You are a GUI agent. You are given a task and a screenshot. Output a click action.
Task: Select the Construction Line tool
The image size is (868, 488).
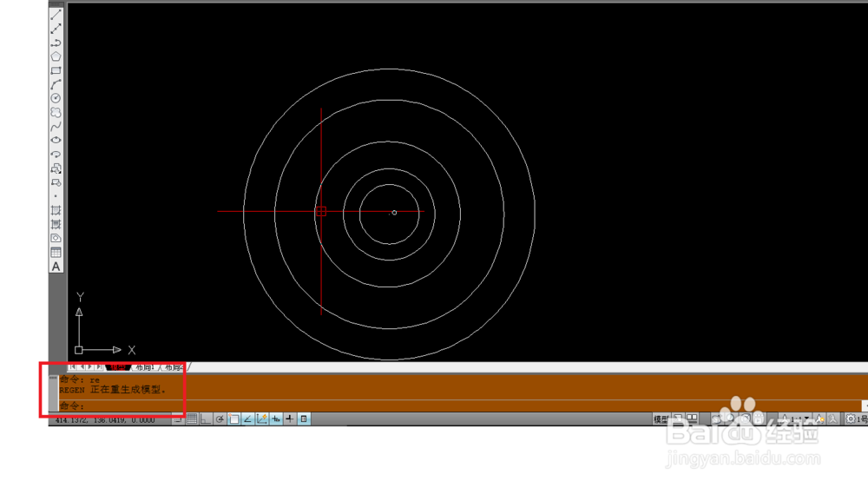[x=56, y=29]
